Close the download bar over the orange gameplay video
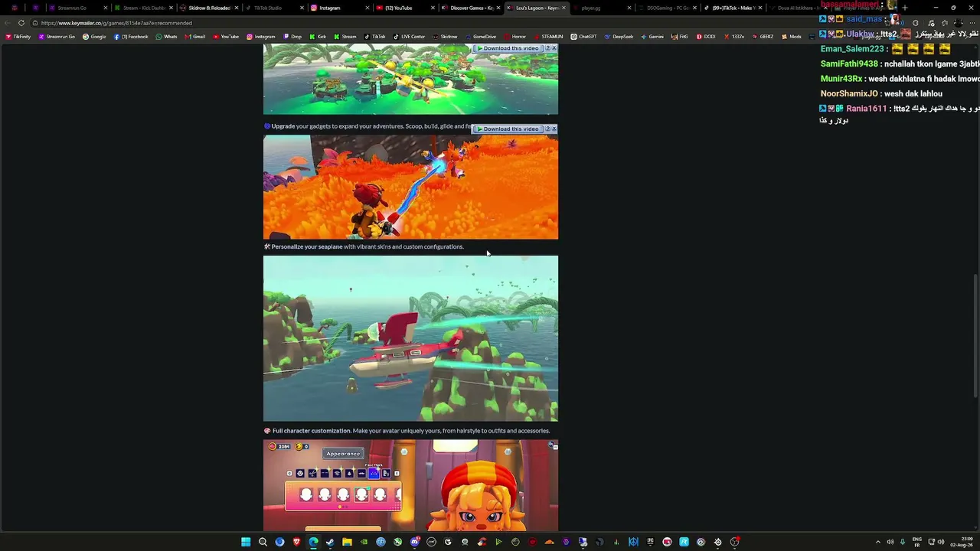This screenshot has height=551, width=980. pyautogui.click(x=554, y=129)
